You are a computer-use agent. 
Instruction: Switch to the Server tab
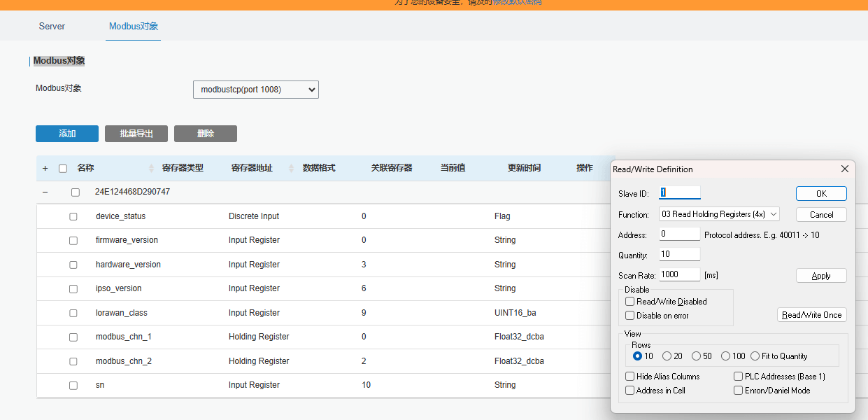[x=52, y=27]
